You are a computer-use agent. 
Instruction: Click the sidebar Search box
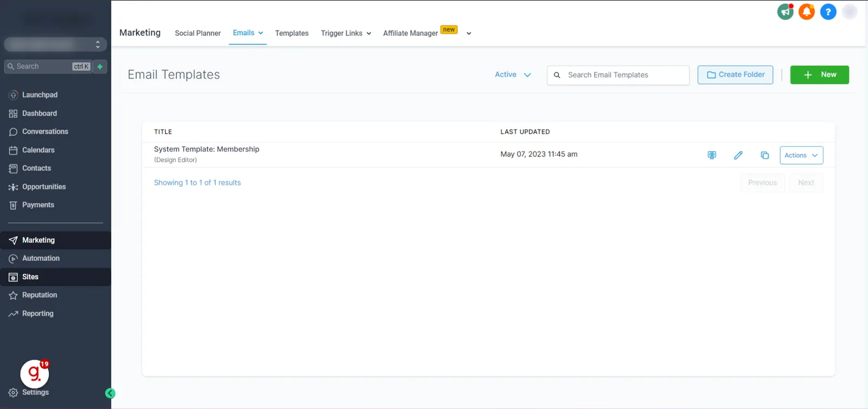click(x=48, y=66)
